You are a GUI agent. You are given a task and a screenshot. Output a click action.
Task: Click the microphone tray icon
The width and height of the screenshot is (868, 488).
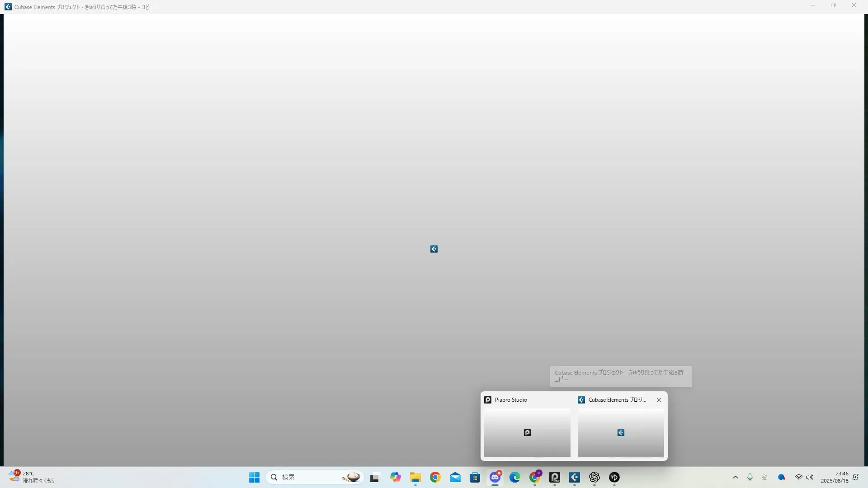pyautogui.click(x=750, y=477)
